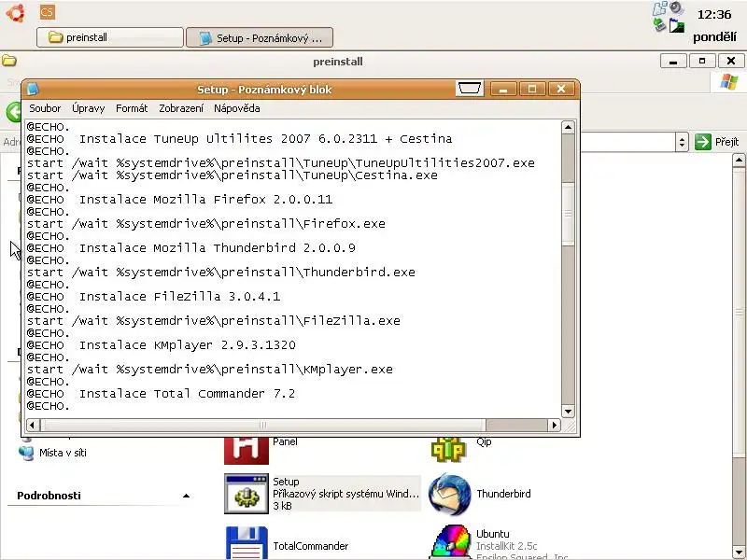
Task: Click Notepad vertical scrollbar down arrow
Action: tap(568, 412)
